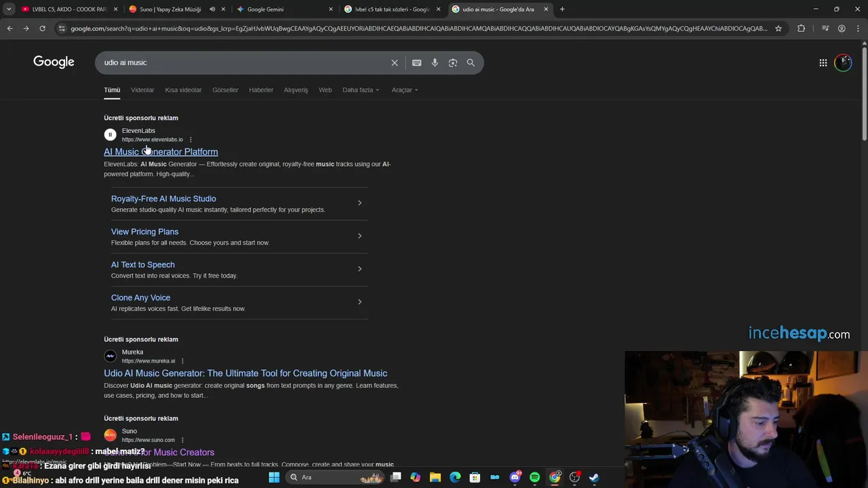Image resolution: width=868 pixels, height=488 pixels.
Task: Open the Chrome three-dot menu
Action: tap(858, 28)
